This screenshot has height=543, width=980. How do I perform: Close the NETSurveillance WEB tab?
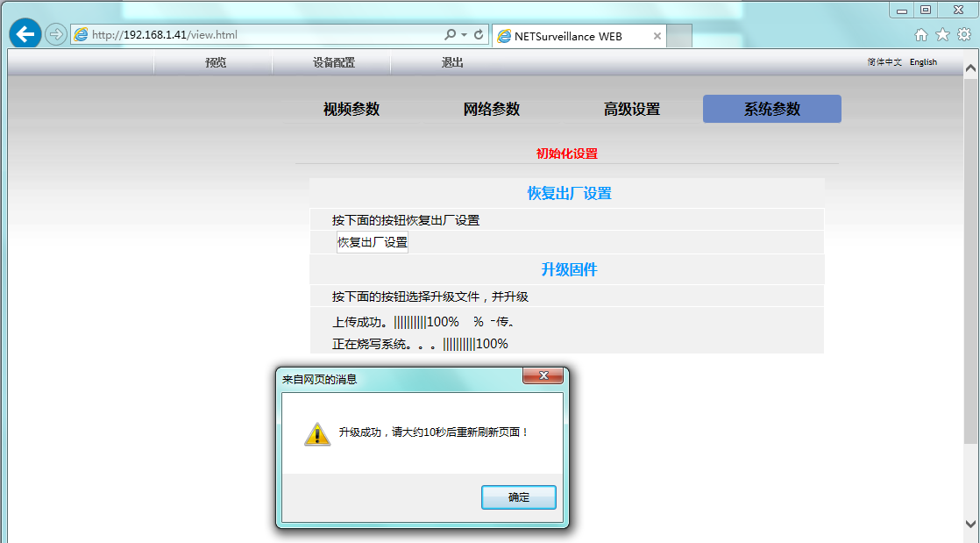pos(657,36)
